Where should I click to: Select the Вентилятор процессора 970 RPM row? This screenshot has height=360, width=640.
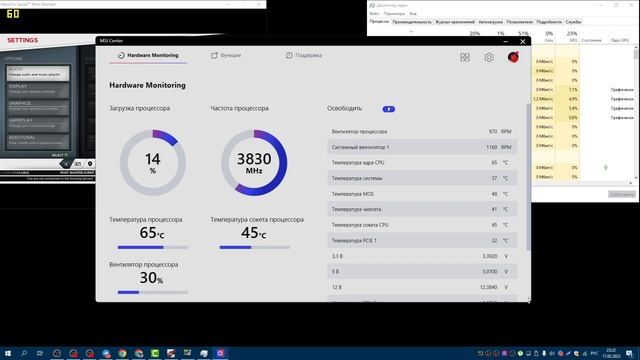422,131
